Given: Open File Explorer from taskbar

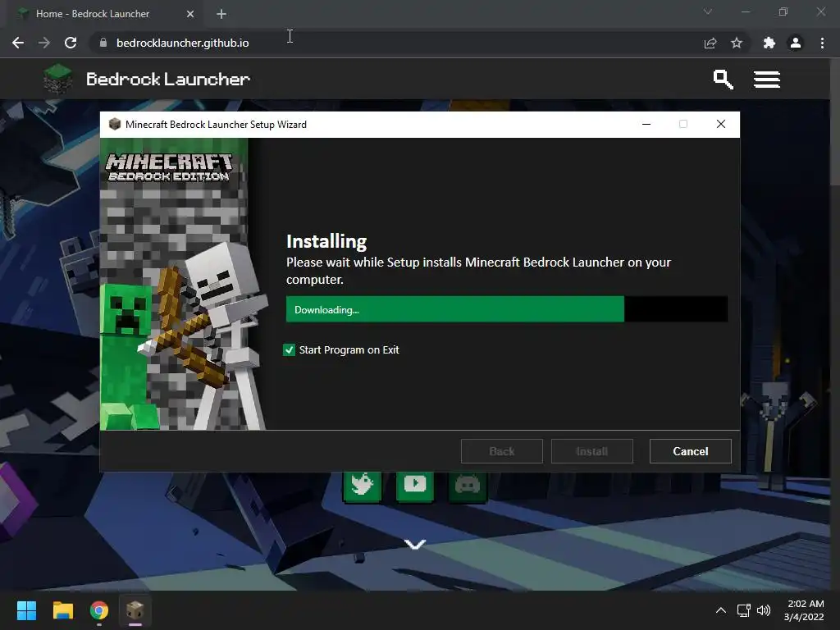Looking at the screenshot, I should [62, 610].
